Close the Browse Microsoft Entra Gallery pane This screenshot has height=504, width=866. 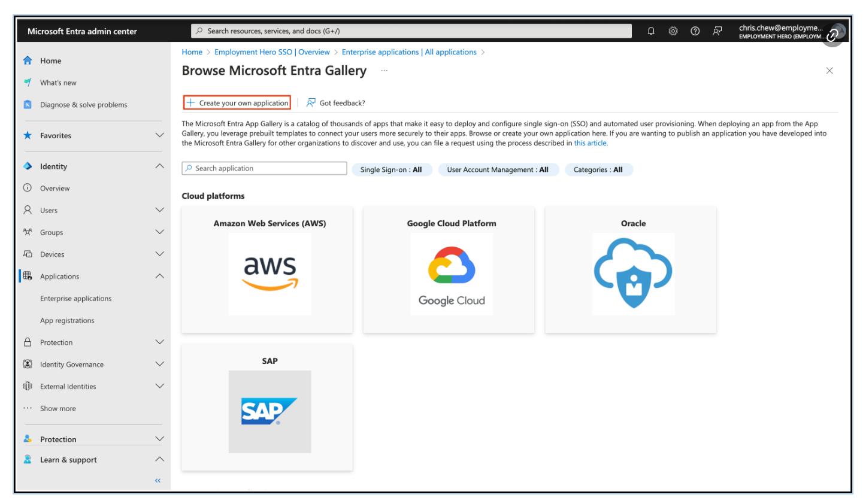pos(829,71)
